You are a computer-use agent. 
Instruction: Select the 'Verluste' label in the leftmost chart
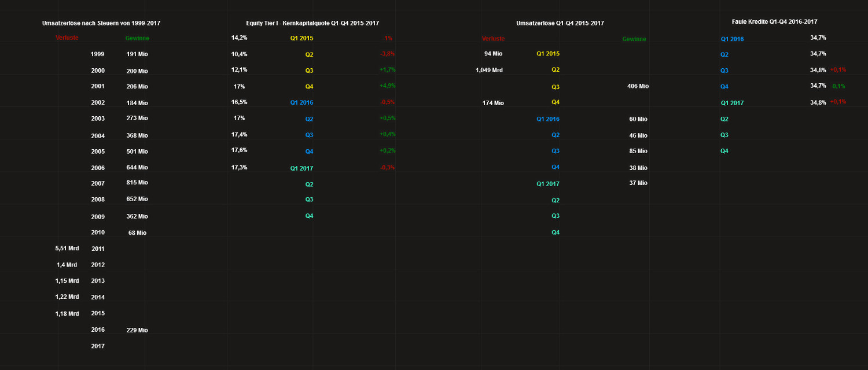[67, 38]
